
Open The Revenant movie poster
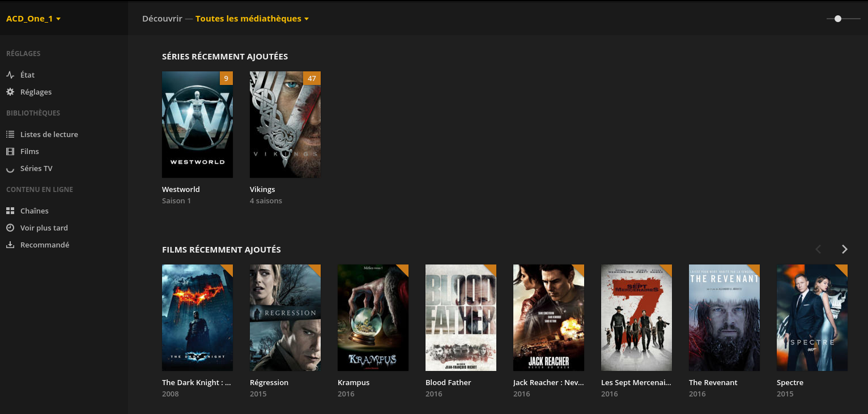[x=724, y=318]
